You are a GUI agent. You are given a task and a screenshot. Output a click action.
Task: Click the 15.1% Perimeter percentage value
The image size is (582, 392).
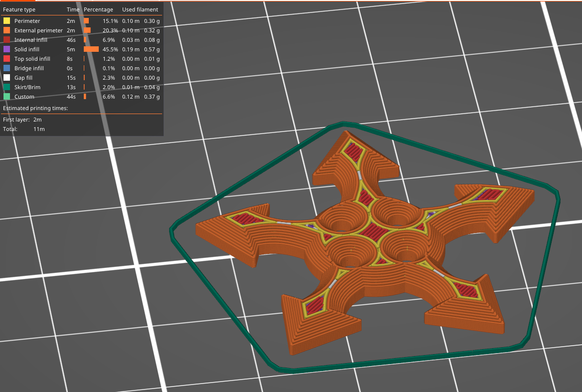pos(110,21)
